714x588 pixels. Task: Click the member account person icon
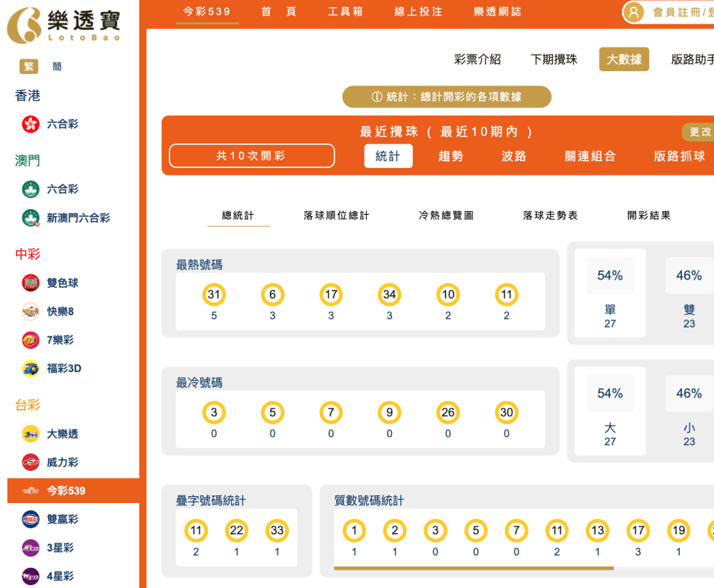click(634, 12)
